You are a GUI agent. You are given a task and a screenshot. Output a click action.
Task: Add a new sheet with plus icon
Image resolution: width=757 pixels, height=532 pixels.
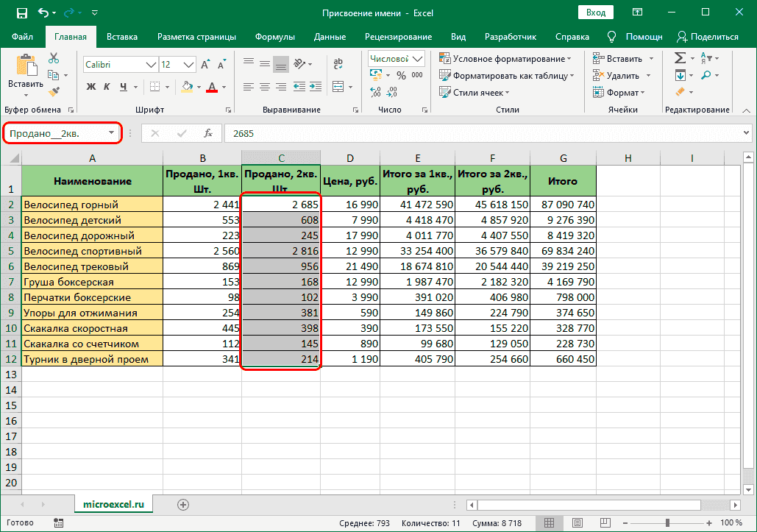click(x=183, y=504)
